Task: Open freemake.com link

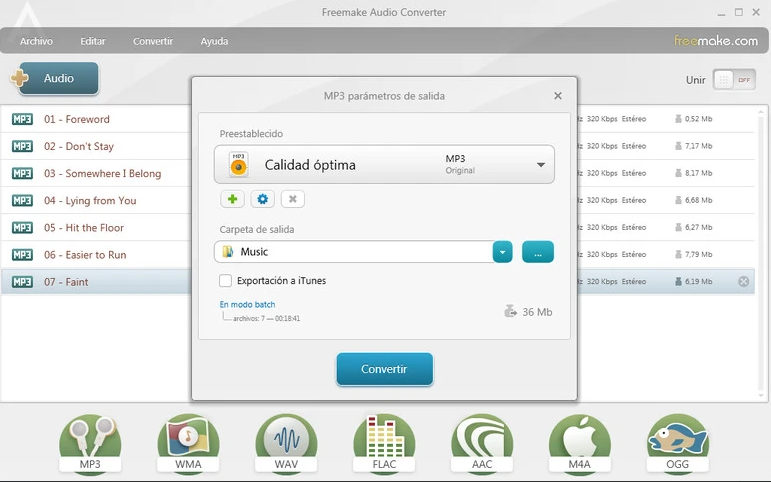Action: tap(715, 41)
